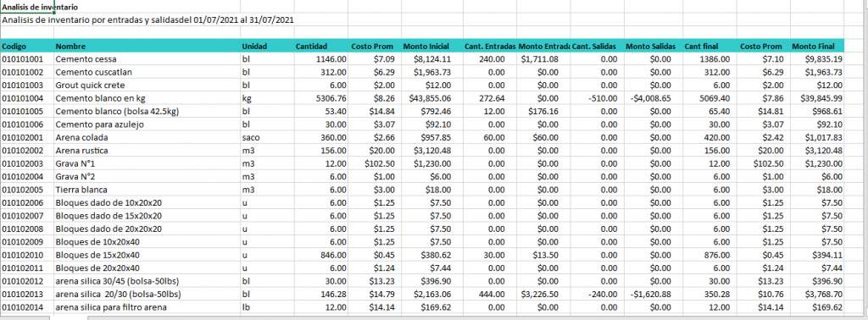This screenshot has width=868, height=320.
Task: Click 'Bloques de 10x20x40' cell
Action: 147,242
